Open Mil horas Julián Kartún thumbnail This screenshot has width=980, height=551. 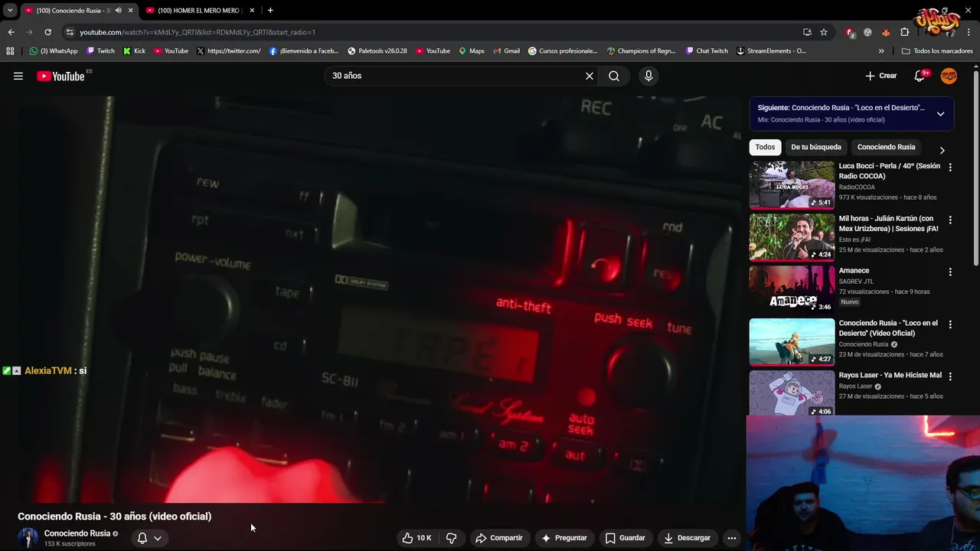pyautogui.click(x=792, y=237)
